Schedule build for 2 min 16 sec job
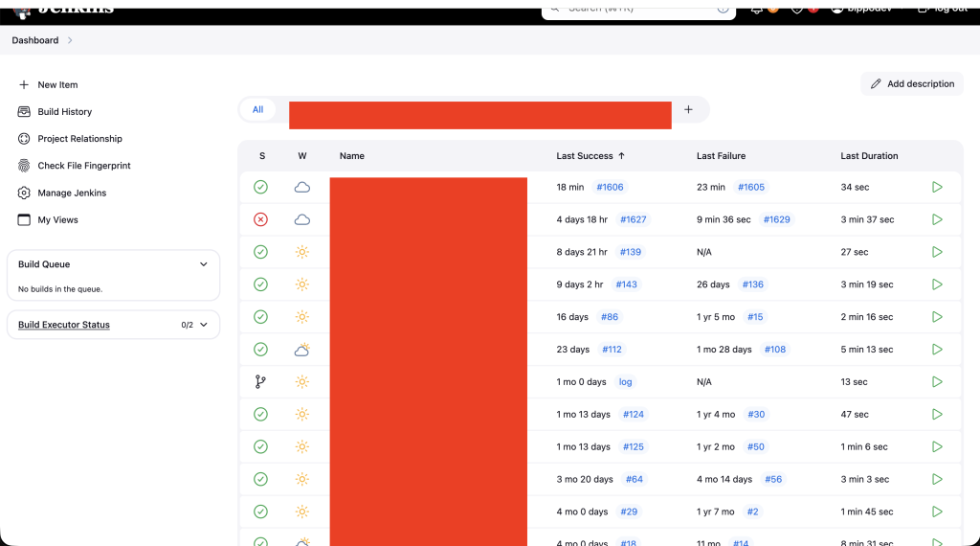The width and height of the screenshot is (980, 546). point(937,317)
